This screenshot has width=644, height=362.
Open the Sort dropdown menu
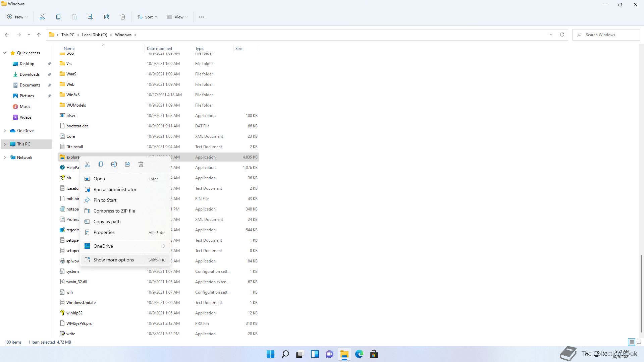[x=147, y=17]
